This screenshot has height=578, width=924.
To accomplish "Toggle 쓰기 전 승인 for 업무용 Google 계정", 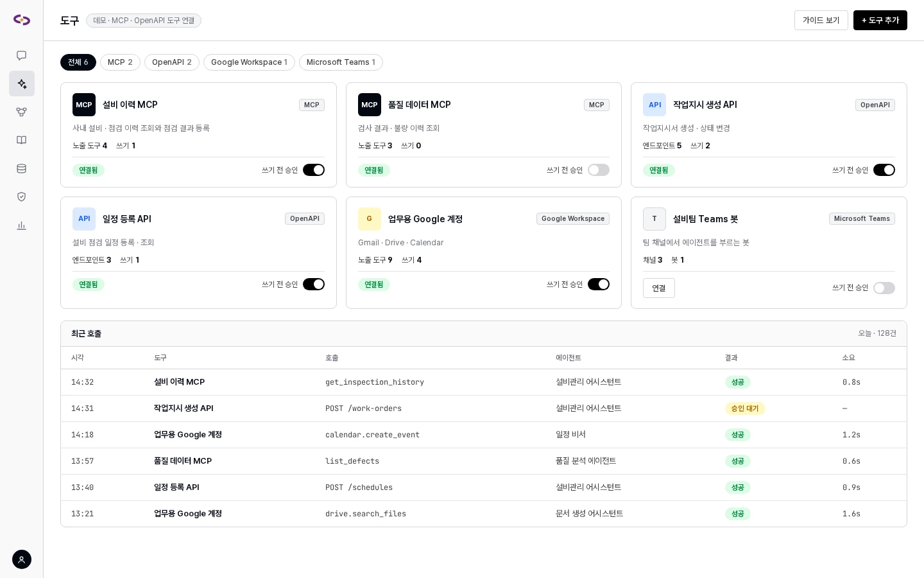I will (599, 285).
